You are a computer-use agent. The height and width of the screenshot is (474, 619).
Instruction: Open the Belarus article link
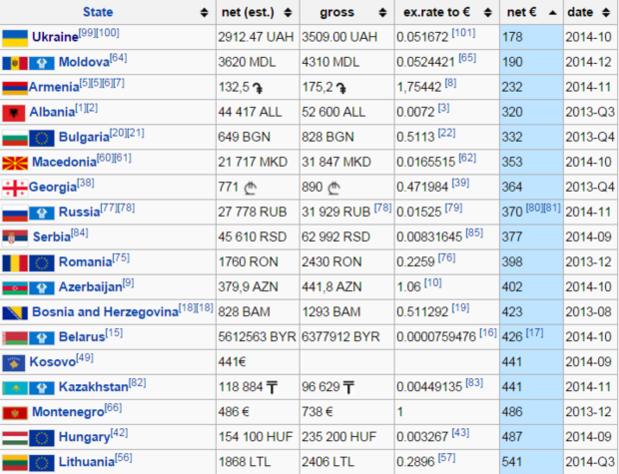coord(82,337)
